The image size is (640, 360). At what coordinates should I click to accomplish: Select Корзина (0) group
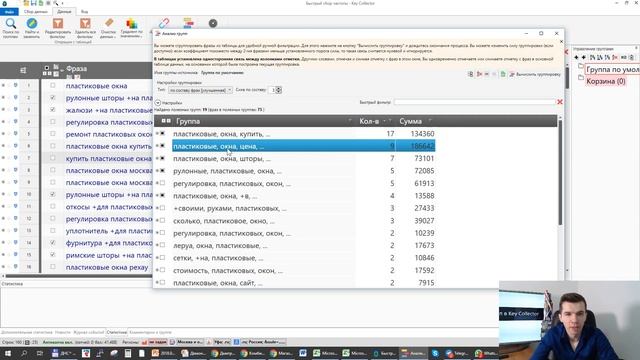(x=606, y=81)
